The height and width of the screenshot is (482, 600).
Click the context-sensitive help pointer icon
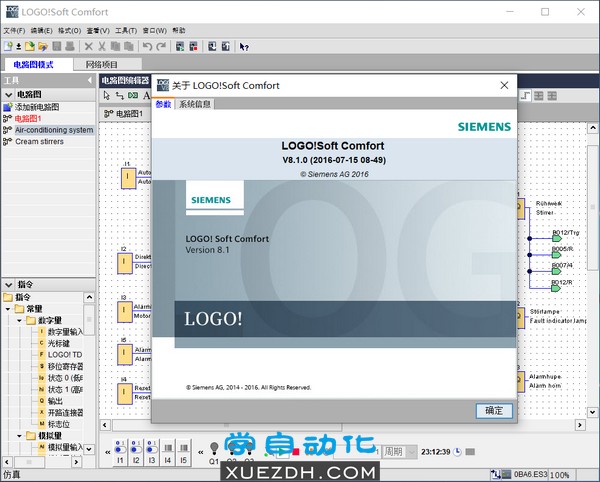(244, 47)
